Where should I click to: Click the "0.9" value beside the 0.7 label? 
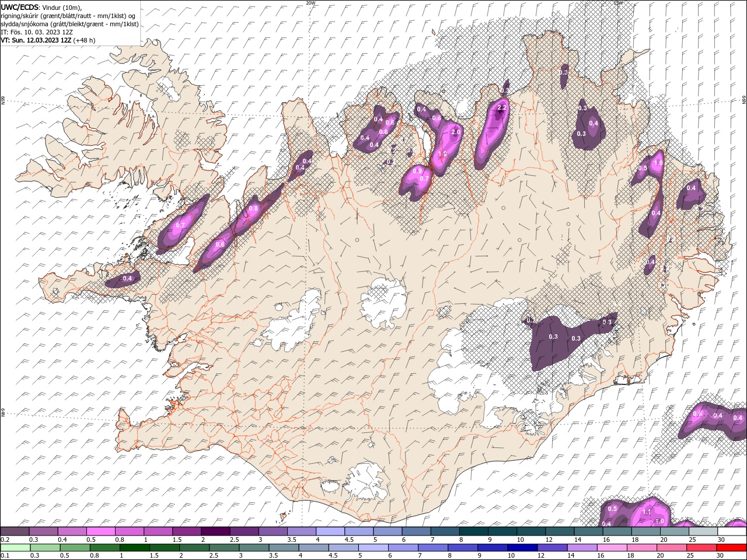tap(417, 171)
